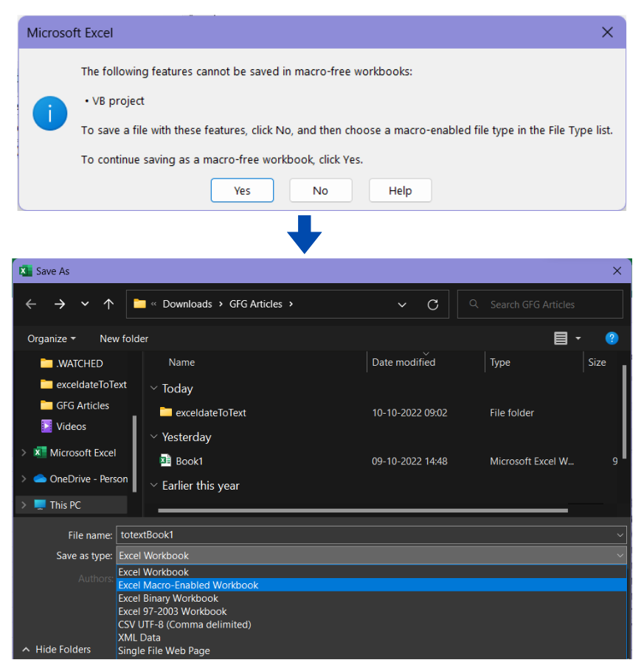Screen dimensions: 644x671
Task: Open Help from the Microsoft Excel dialog
Action: 400,190
